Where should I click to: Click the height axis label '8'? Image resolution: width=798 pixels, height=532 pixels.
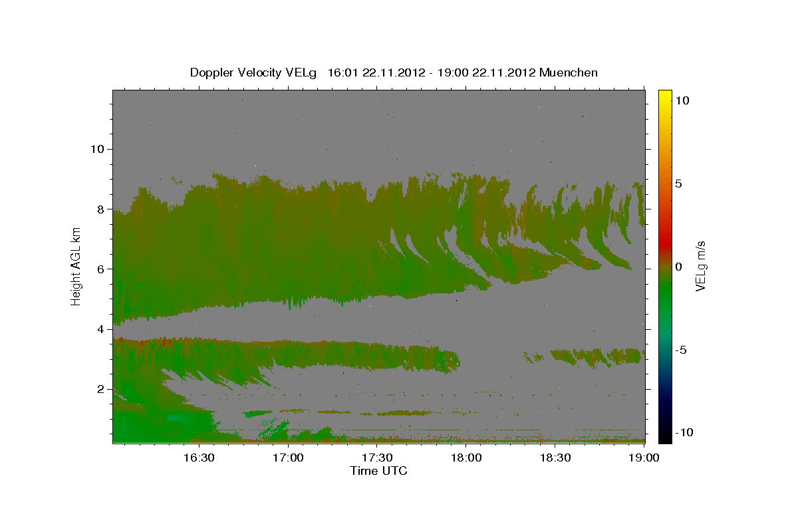[100, 209]
